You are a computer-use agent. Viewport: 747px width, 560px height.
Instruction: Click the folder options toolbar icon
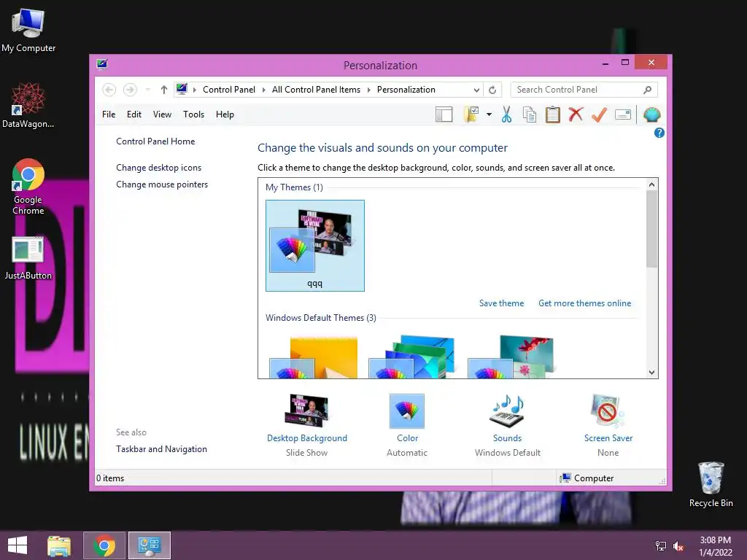point(471,114)
